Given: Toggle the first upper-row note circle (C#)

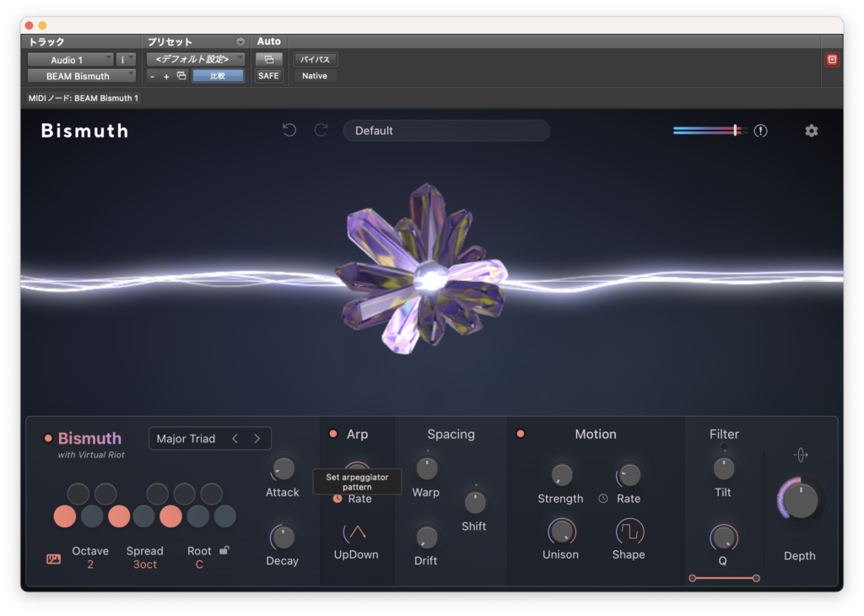Looking at the screenshot, I should [x=78, y=494].
